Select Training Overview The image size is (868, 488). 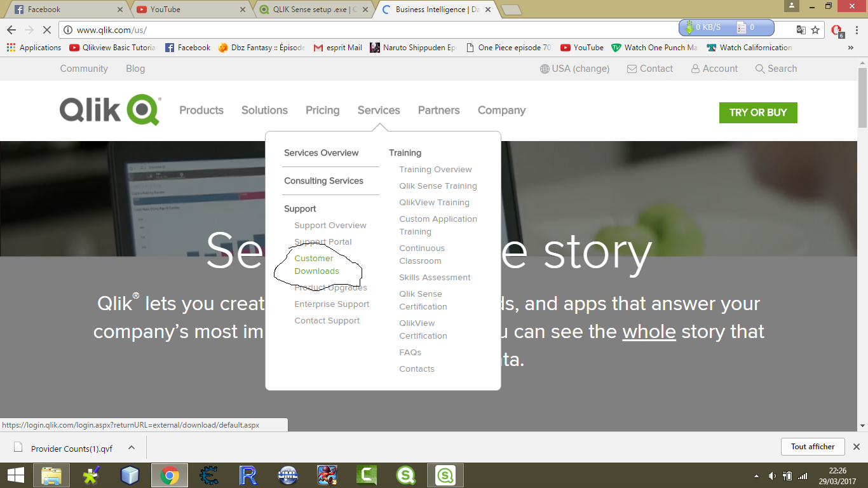coord(435,169)
